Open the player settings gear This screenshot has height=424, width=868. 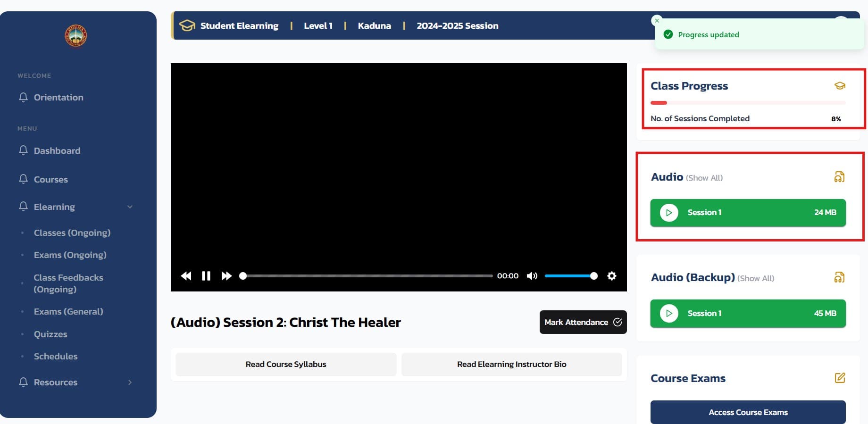pyautogui.click(x=611, y=276)
